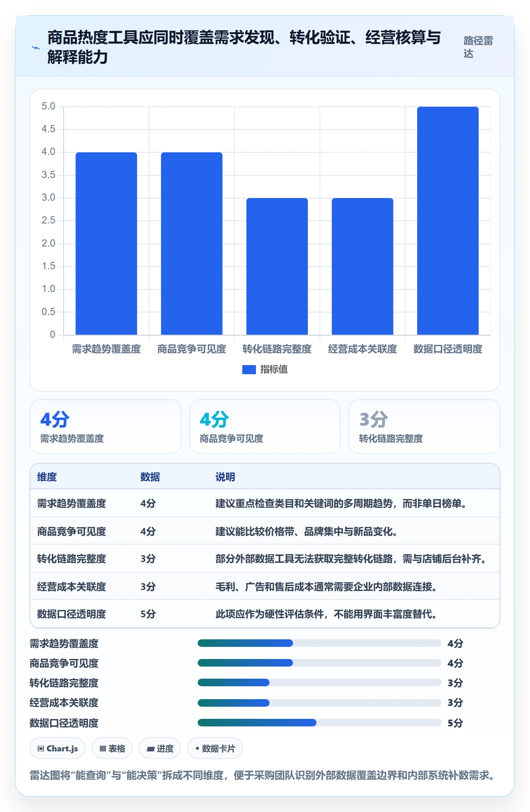The image size is (530, 812).
Task: Click the 经营成本关联度 progress bar
Action: point(320,703)
